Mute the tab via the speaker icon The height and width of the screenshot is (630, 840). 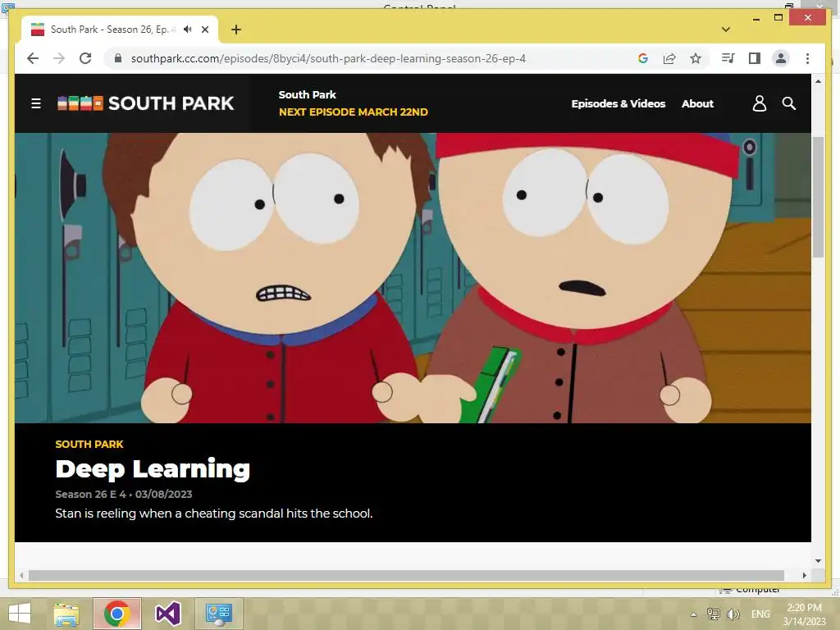(x=188, y=30)
